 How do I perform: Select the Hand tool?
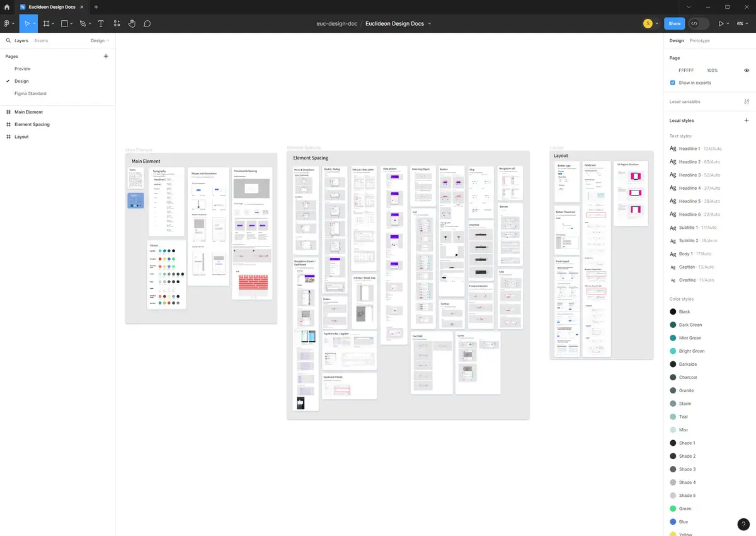132,23
